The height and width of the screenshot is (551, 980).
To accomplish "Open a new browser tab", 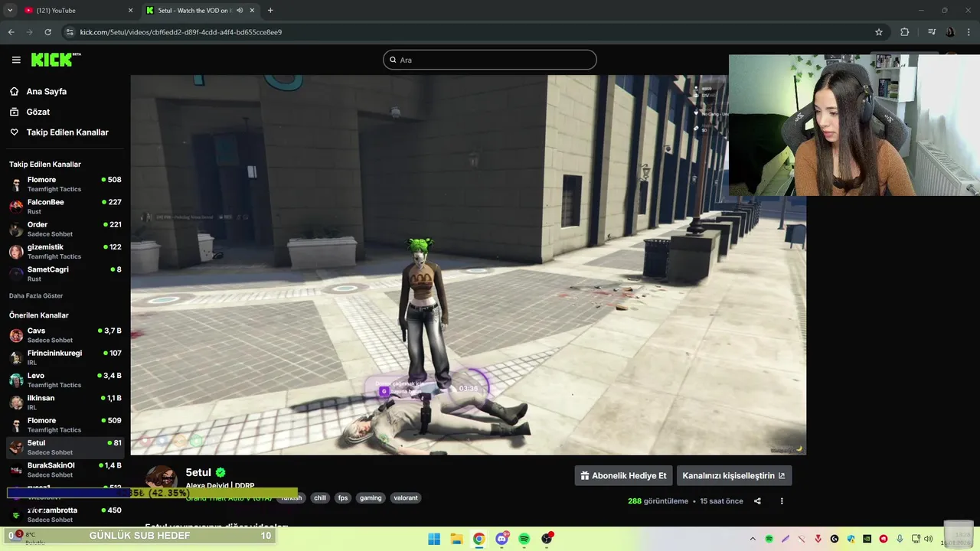I will point(270,10).
